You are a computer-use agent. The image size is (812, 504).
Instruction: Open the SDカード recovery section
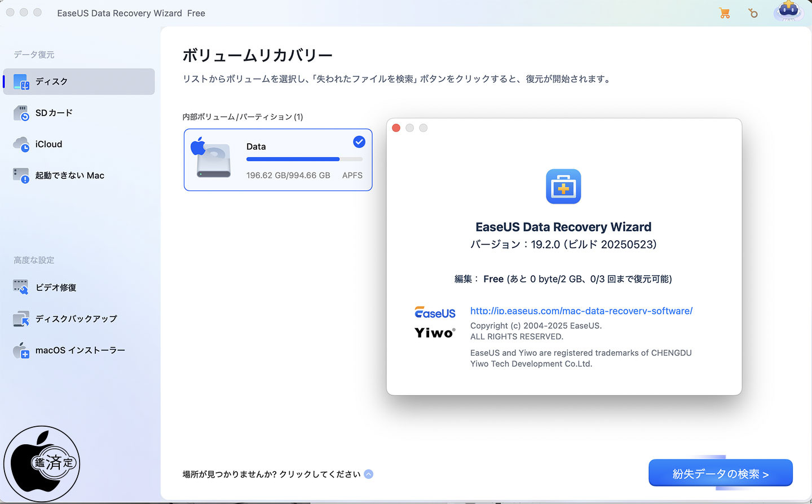(79, 113)
